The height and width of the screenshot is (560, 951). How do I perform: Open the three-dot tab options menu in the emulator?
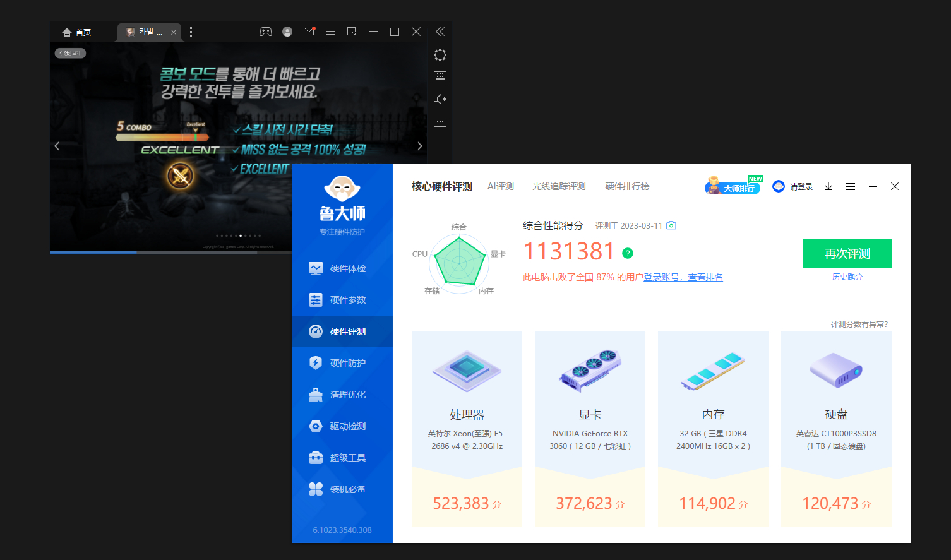click(x=191, y=32)
